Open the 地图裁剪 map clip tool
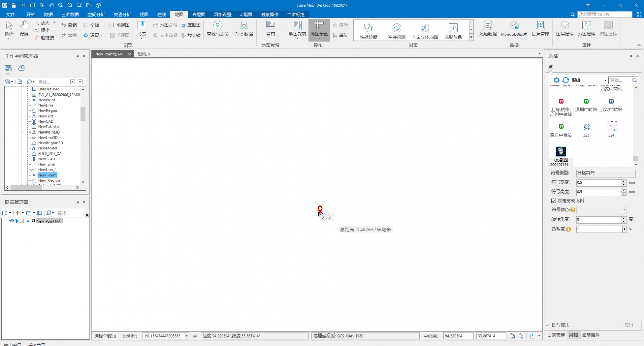This screenshot has width=644, height=346. coord(297,29)
